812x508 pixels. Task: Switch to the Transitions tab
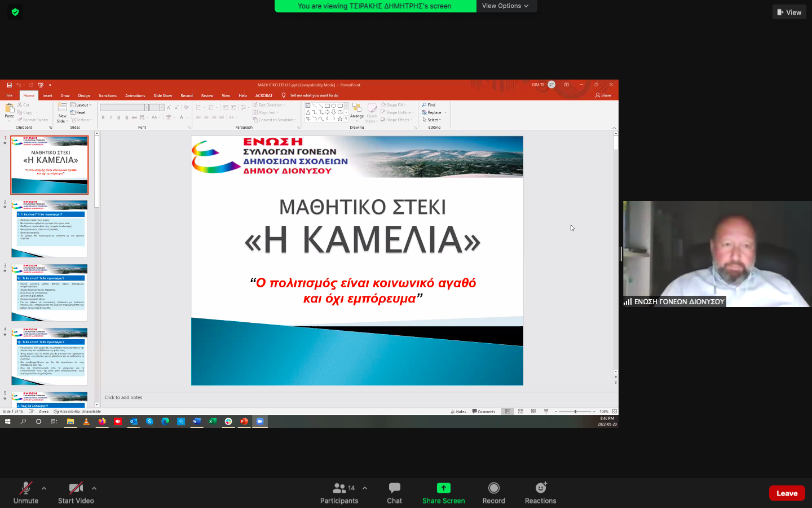[108, 95]
